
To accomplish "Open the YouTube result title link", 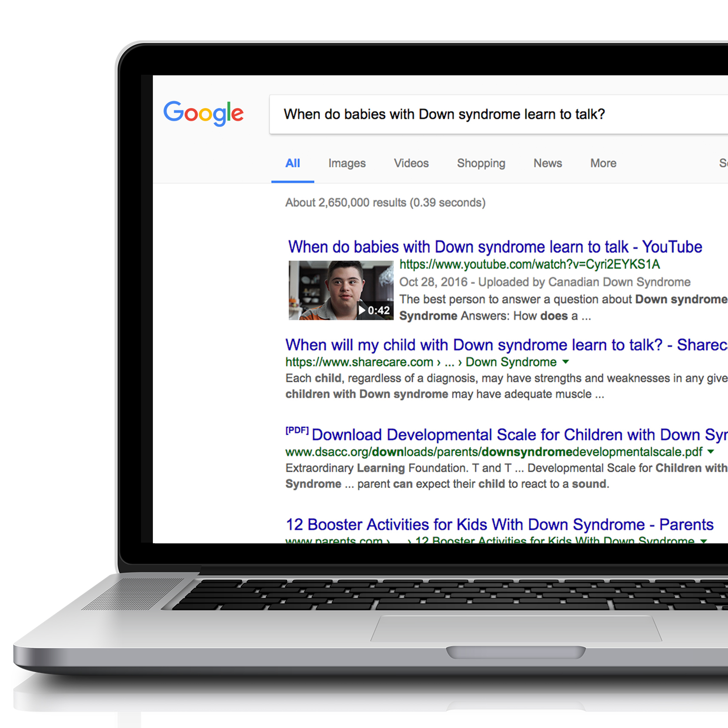I will click(495, 247).
